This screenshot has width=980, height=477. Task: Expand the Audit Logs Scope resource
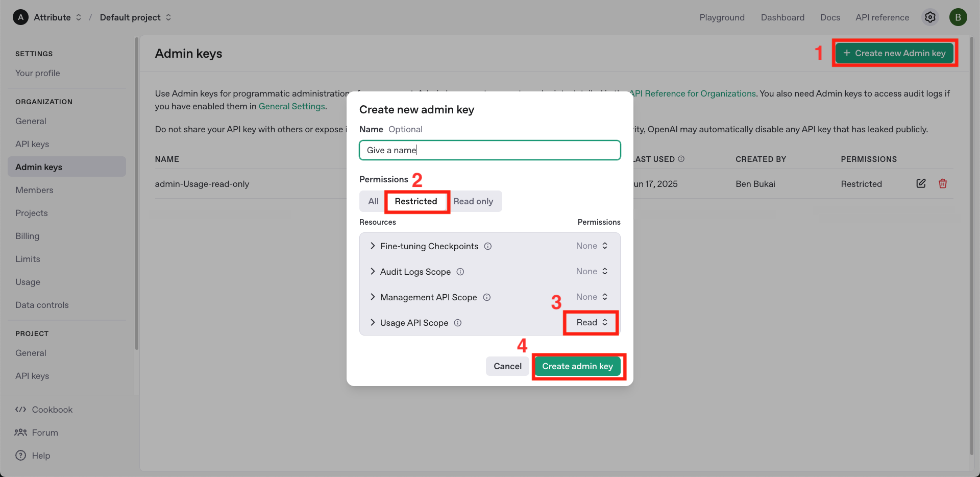click(x=373, y=272)
